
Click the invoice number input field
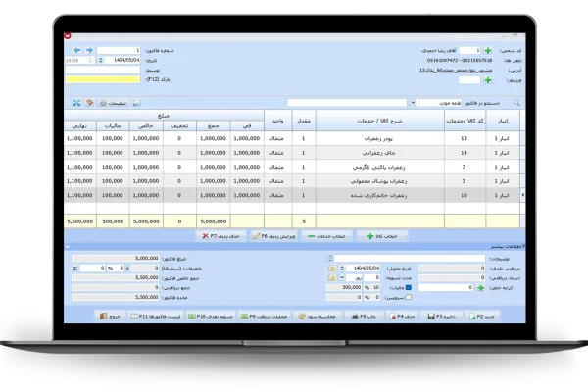[x=119, y=50]
